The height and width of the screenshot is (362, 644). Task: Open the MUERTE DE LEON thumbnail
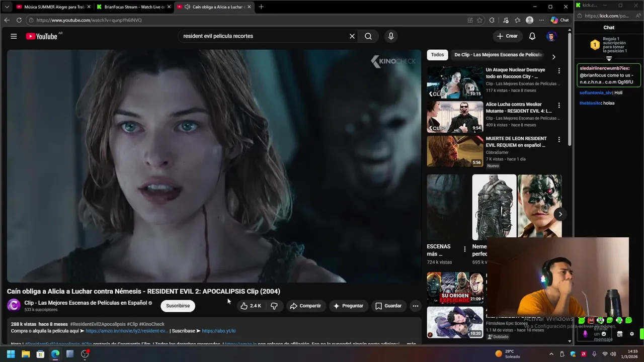[455, 151]
